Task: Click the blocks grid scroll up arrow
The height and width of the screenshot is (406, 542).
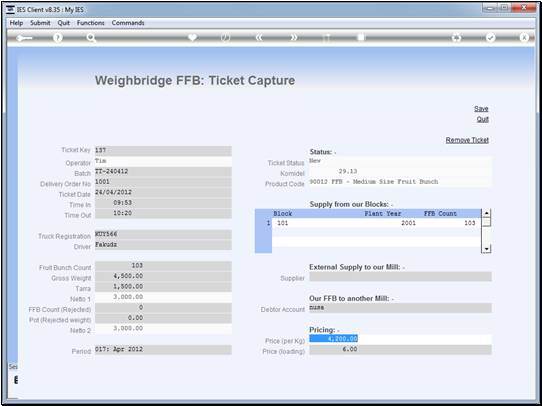Action: [x=486, y=213]
